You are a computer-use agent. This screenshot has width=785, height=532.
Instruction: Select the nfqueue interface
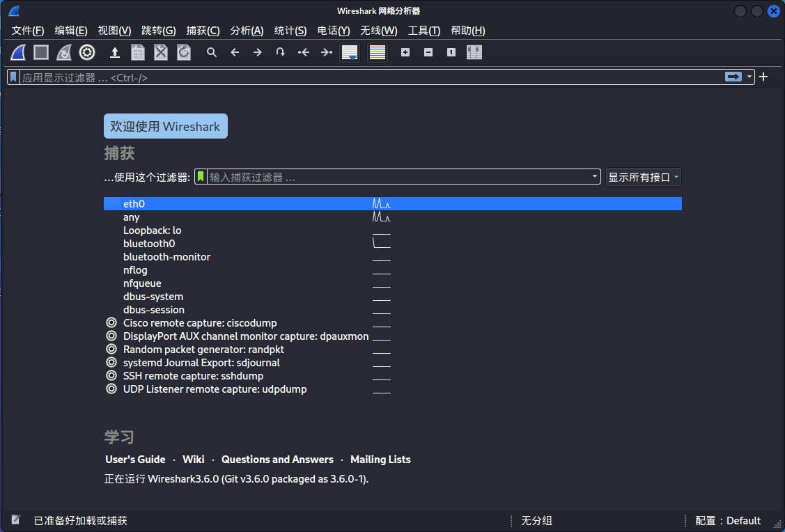(x=393, y=283)
